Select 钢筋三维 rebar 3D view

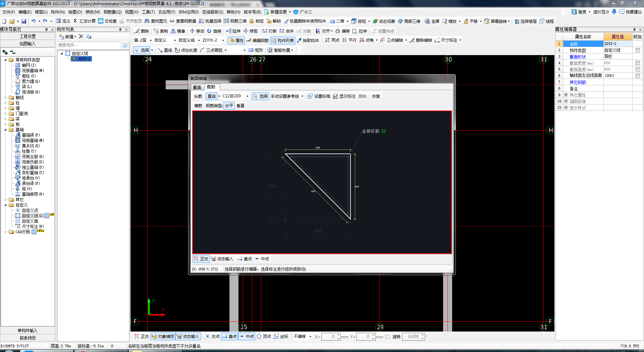click(235, 21)
